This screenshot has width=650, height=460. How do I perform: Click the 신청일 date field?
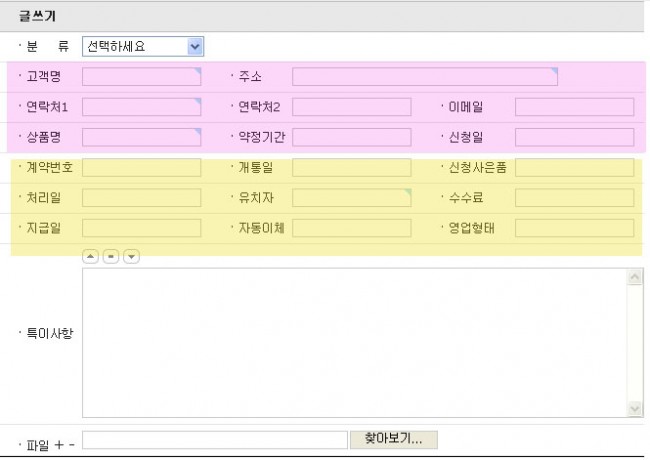click(574, 137)
